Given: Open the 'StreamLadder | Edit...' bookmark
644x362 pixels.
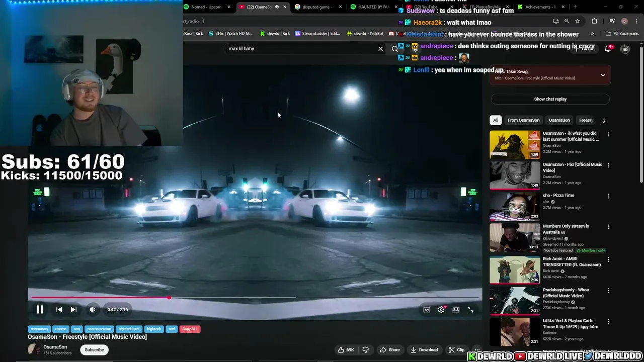Looking at the screenshot, I should (x=317, y=34).
